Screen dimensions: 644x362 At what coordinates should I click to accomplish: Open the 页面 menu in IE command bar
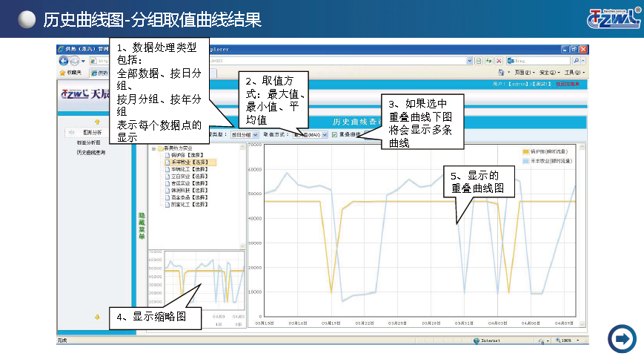(525, 73)
